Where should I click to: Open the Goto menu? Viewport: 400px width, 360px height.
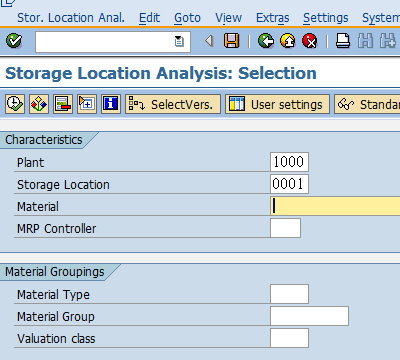[187, 18]
